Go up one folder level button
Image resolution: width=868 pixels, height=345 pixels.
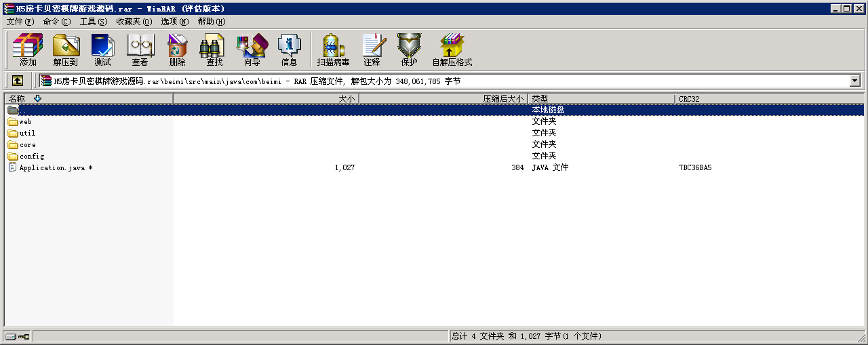[18, 81]
